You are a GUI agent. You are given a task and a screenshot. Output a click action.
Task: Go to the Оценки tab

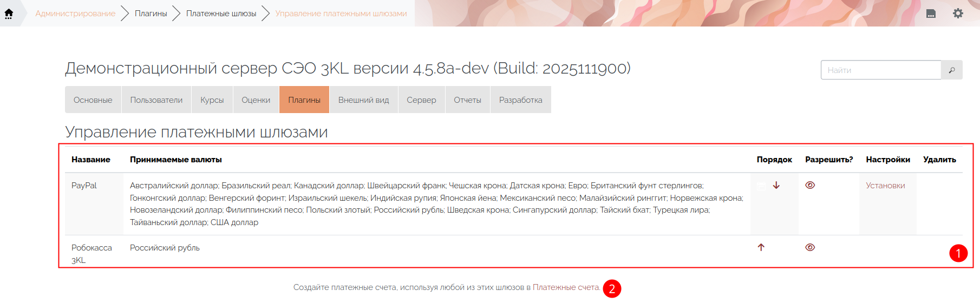pos(256,100)
